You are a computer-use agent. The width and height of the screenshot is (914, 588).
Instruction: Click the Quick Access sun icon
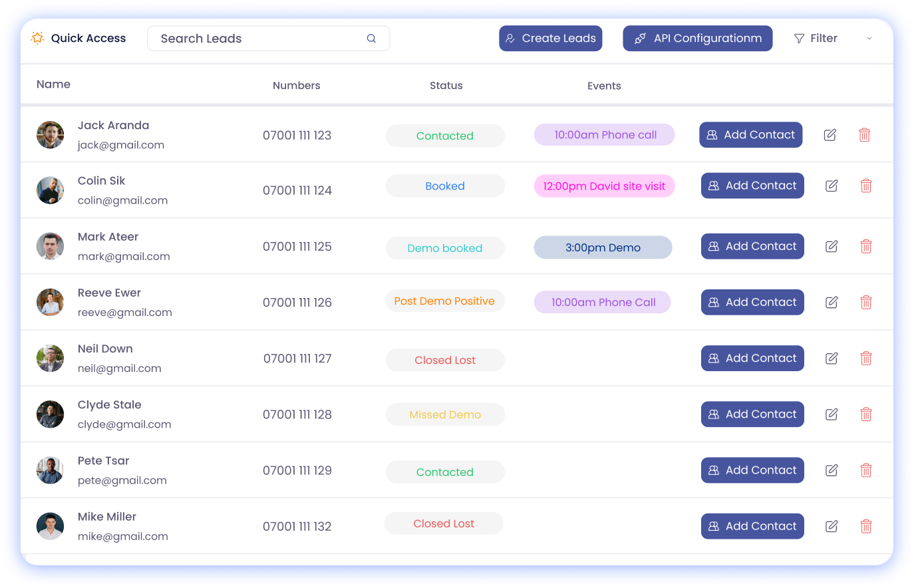pos(38,38)
